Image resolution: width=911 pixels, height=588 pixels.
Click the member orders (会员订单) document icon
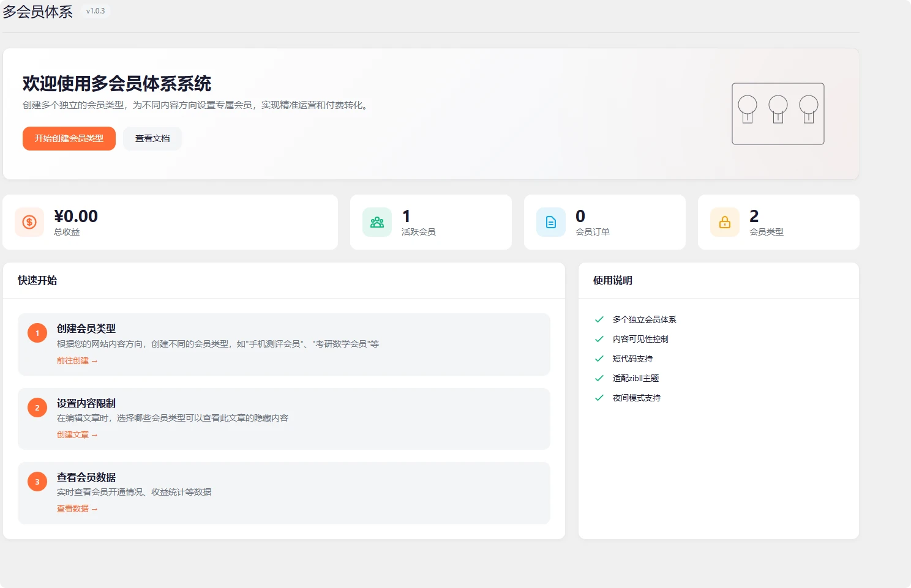point(550,222)
